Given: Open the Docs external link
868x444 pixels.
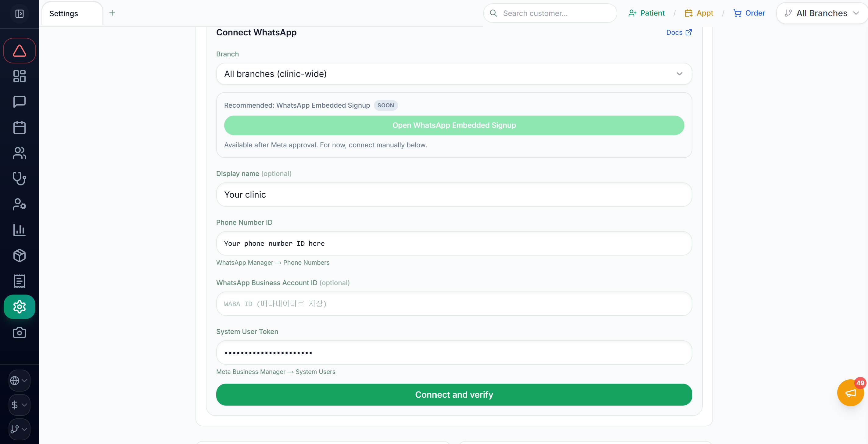Looking at the screenshot, I should click(x=679, y=32).
